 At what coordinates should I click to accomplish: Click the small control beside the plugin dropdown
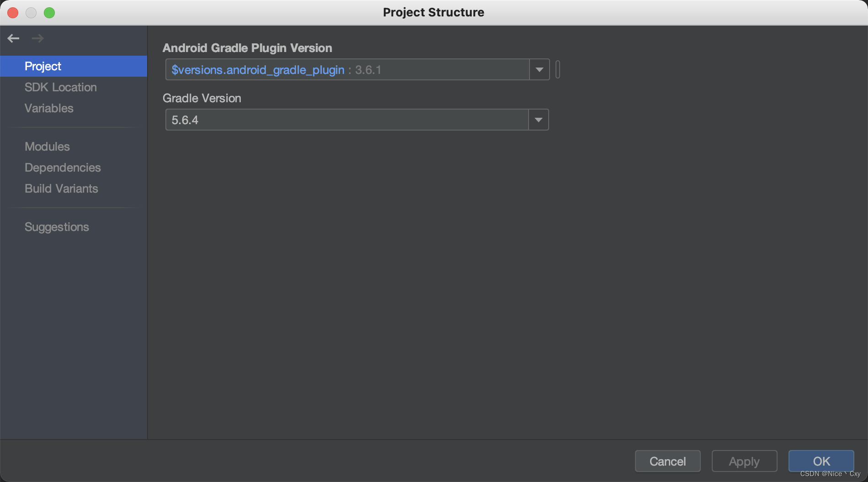558,69
